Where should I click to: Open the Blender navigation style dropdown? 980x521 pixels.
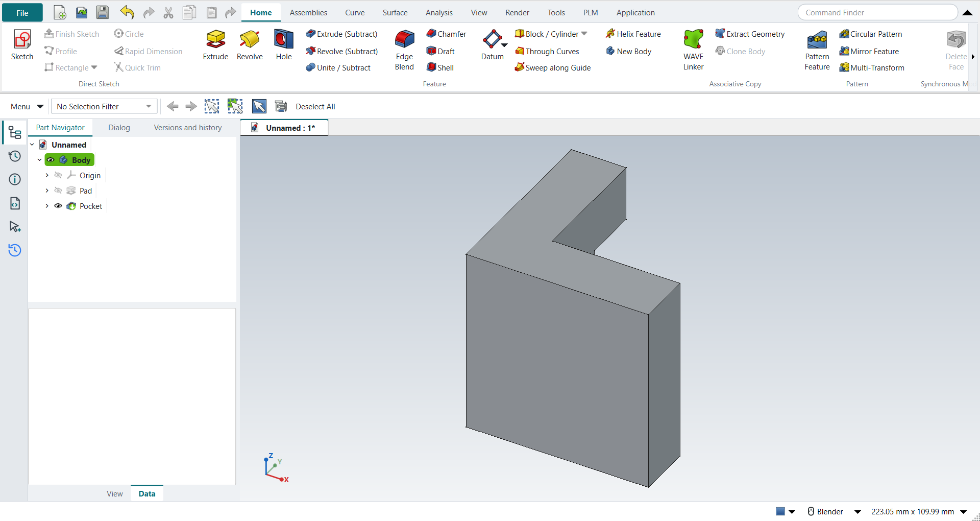point(857,512)
